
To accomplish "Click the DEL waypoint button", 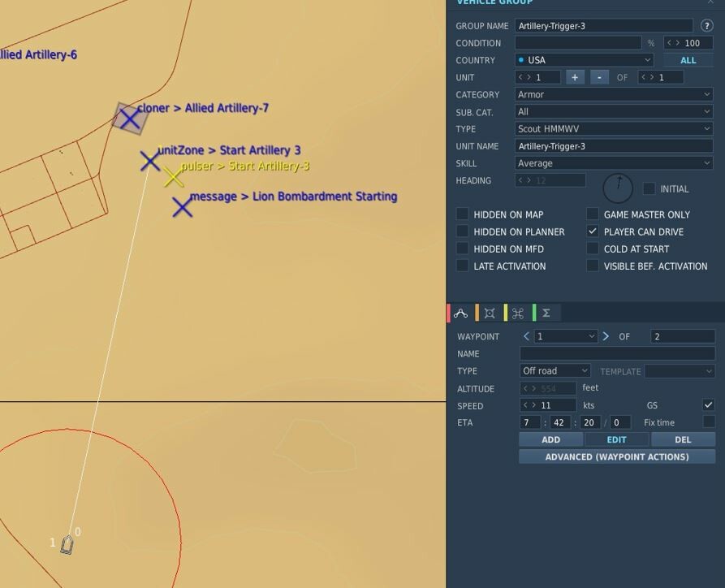I will 683,439.
